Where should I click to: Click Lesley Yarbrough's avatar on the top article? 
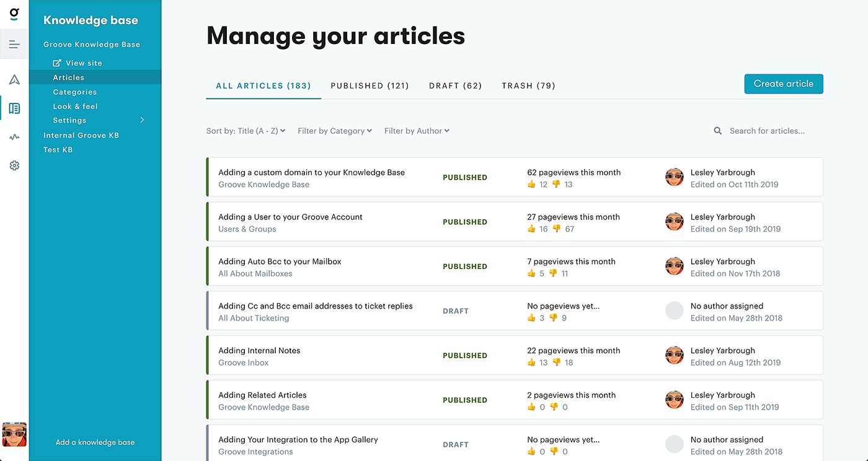(x=674, y=177)
